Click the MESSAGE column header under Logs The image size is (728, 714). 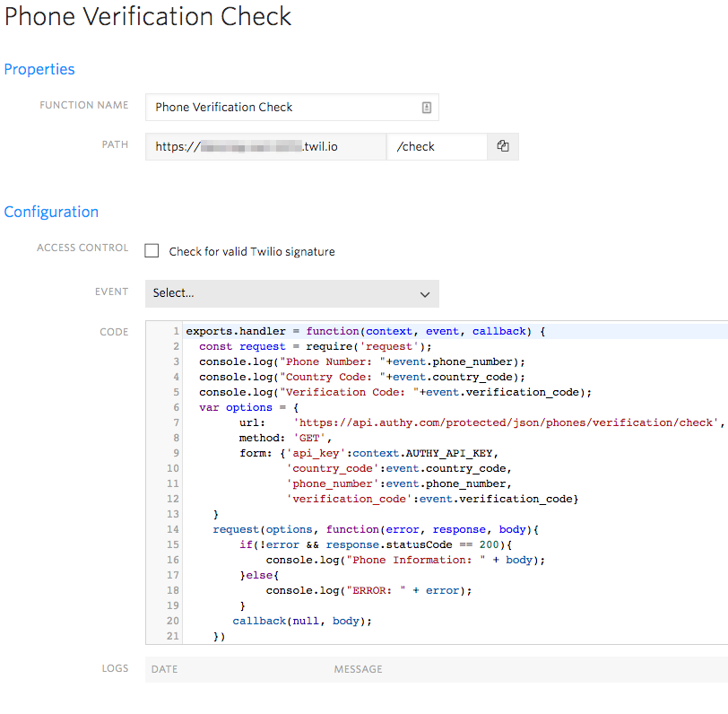click(358, 668)
